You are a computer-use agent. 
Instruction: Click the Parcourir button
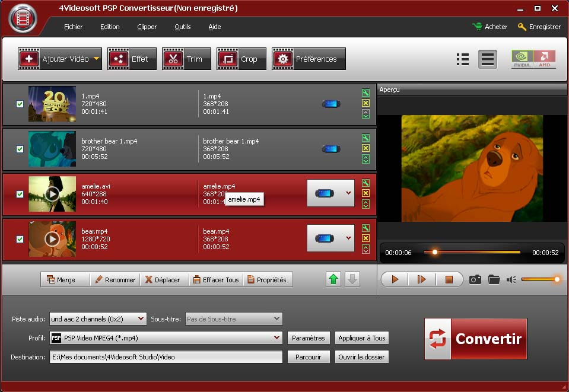[x=308, y=357]
